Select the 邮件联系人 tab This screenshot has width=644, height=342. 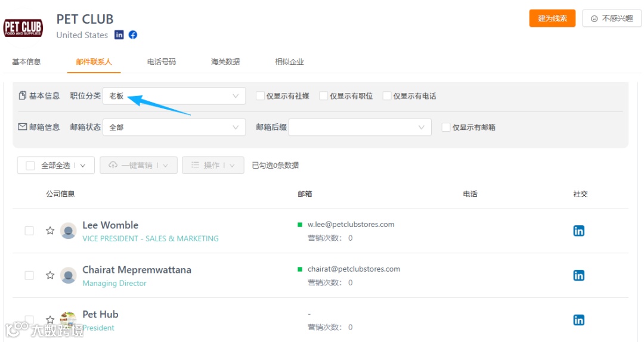tap(94, 61)
